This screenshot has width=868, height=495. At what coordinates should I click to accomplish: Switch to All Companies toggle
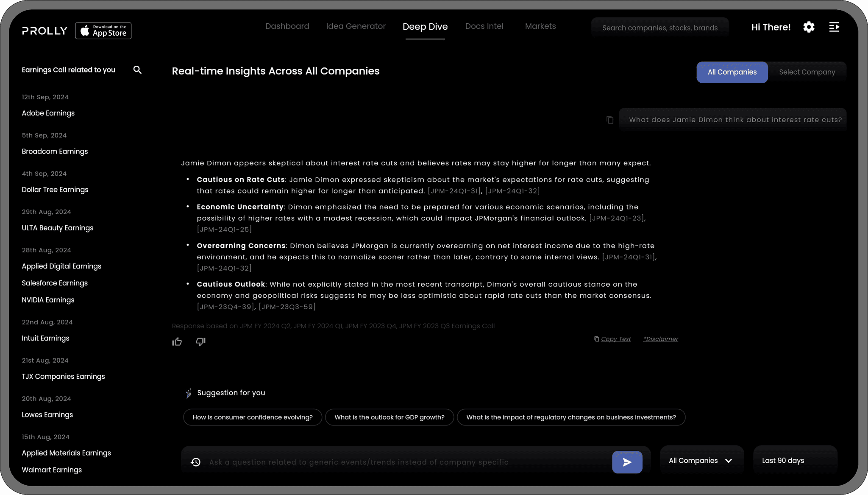[732, 72]
